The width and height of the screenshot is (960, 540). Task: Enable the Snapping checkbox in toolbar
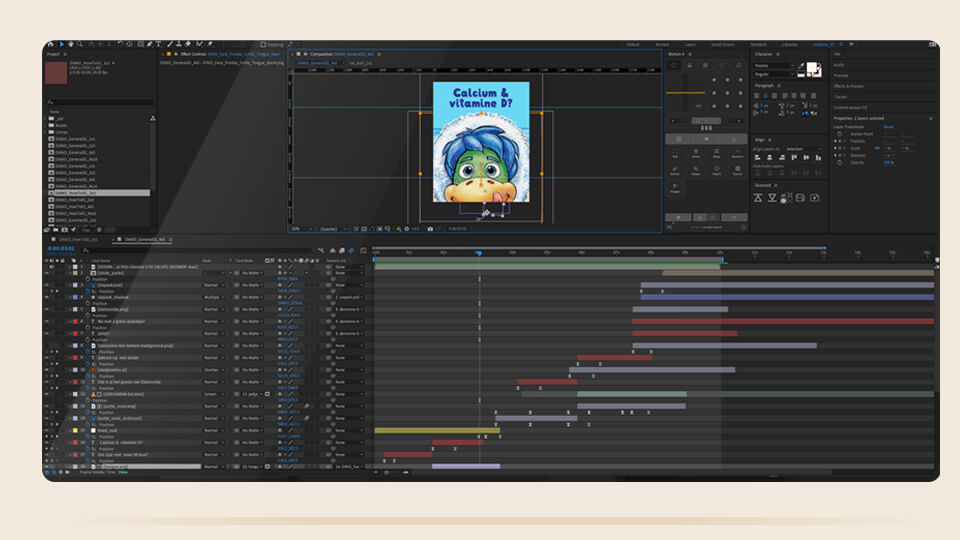click(263, 45)
